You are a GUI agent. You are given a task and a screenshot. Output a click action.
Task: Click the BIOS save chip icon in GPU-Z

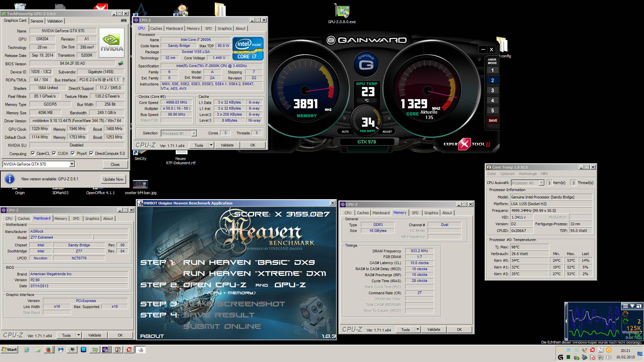point(121,63)
